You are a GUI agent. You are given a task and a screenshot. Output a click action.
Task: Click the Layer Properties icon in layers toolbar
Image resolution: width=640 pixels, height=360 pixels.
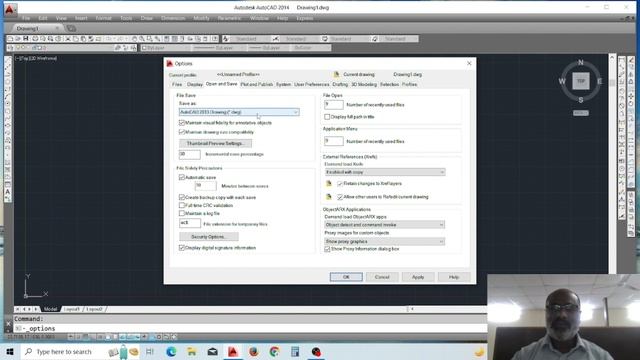11,48
